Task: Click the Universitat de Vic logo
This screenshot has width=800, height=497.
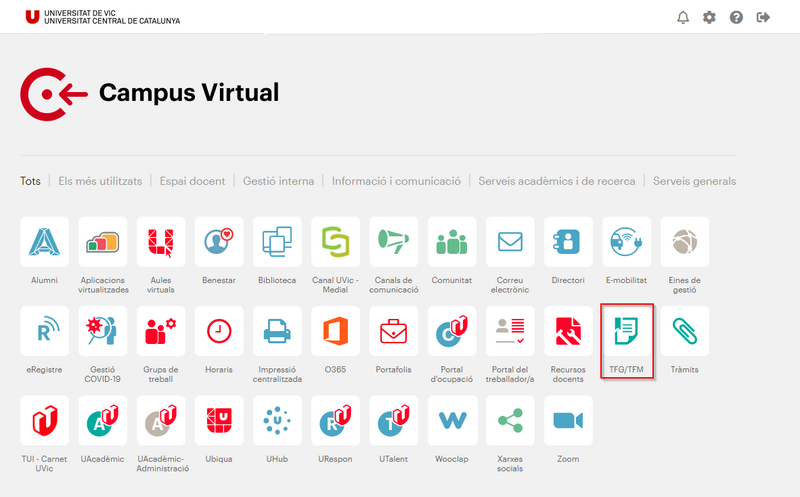Action: (x=103, y=17)
